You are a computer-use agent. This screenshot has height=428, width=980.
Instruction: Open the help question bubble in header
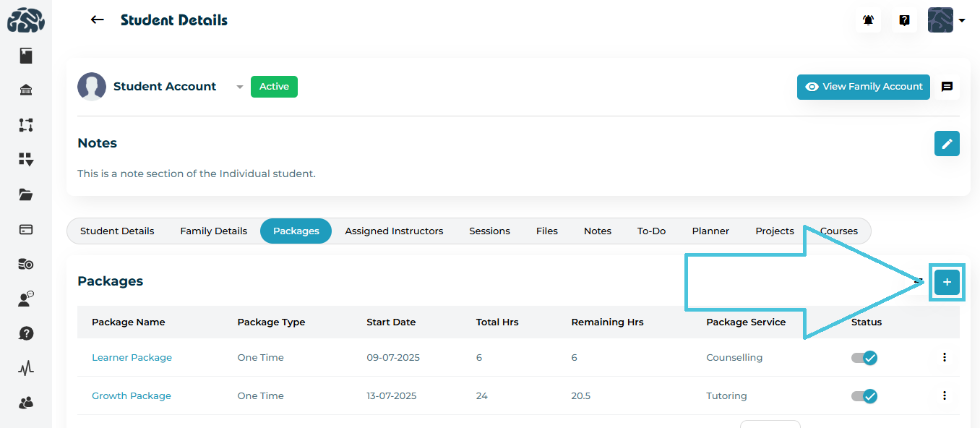coord(904,20)
